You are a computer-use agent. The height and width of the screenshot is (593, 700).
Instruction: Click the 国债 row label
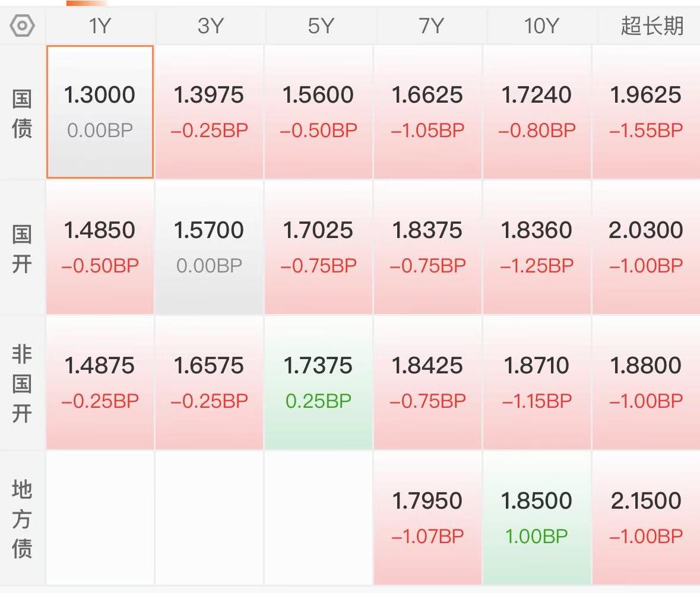tap(22, 113)
